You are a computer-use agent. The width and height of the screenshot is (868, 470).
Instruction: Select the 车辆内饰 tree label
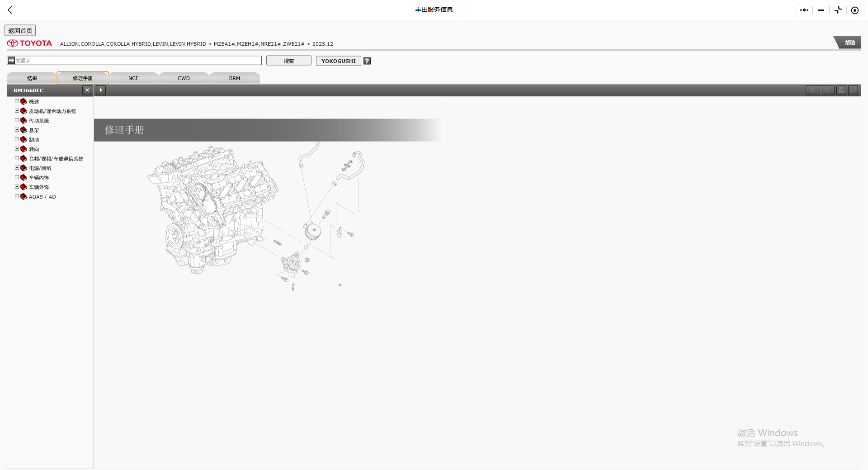click(x=39, y=178)
